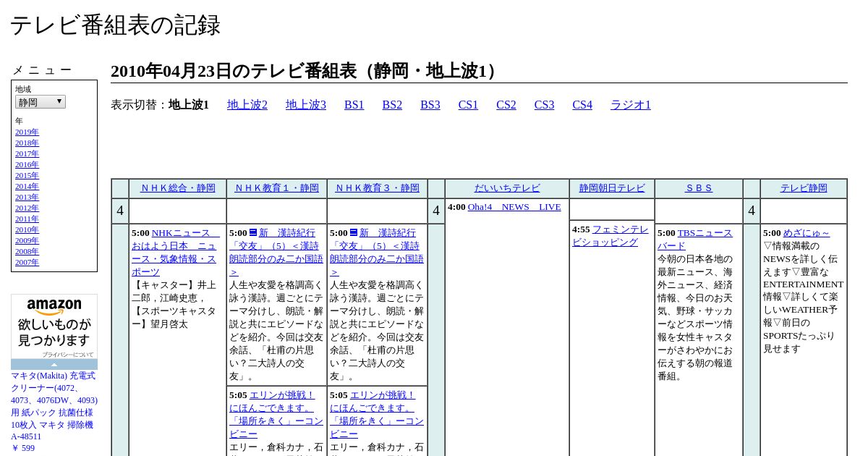The image size is (868, 456).
Task: Select the 2010年04月23日 page heading text
Action: point(307,71)
